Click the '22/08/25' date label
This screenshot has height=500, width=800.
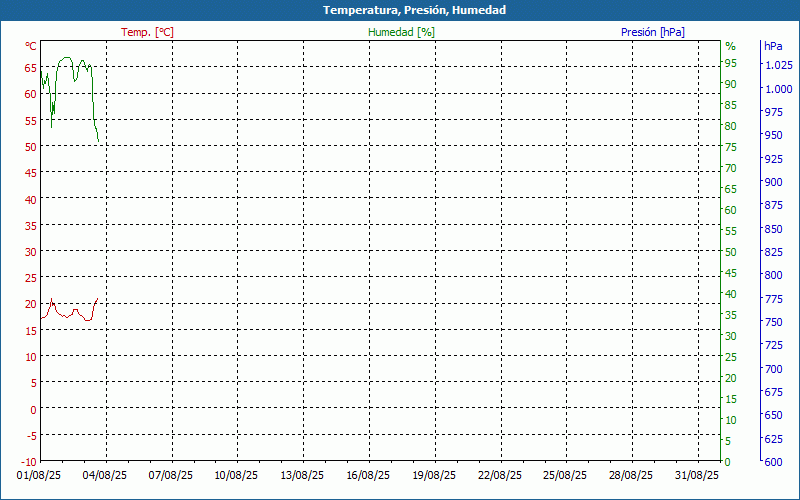click(x=499, y=476)
